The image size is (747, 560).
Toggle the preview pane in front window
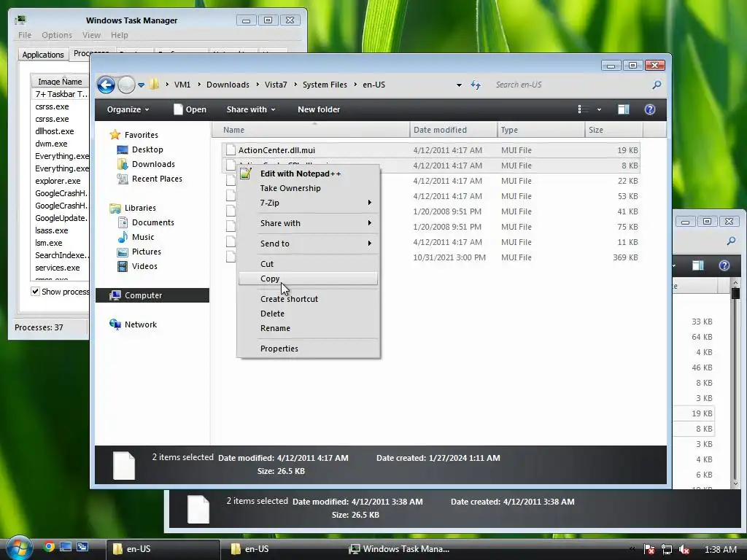click(623, 109)
